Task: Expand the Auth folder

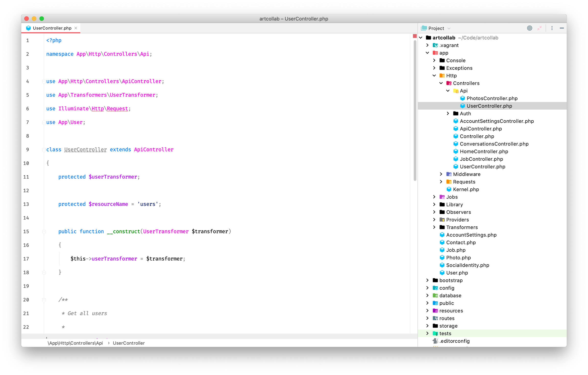Action: click(448, 114)
